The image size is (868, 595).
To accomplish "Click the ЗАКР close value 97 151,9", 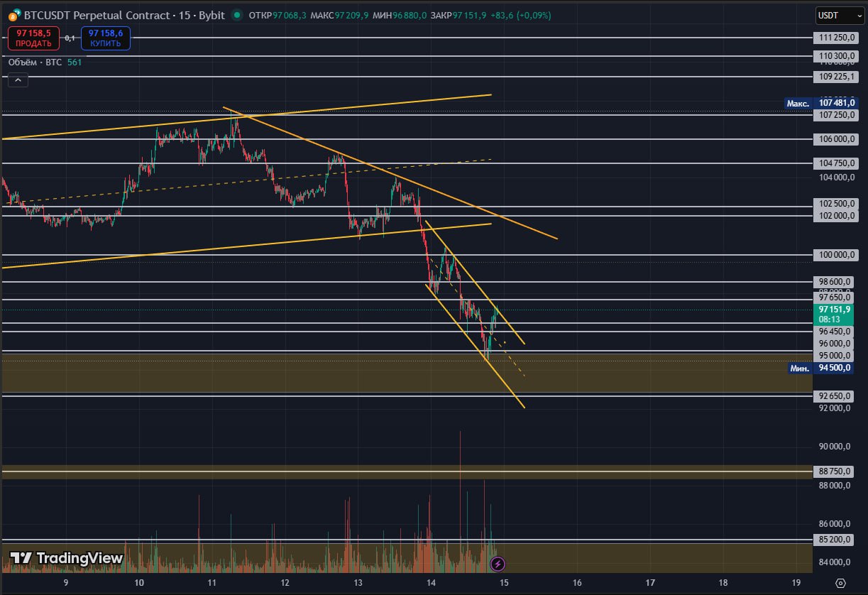I will click(469, 15).
